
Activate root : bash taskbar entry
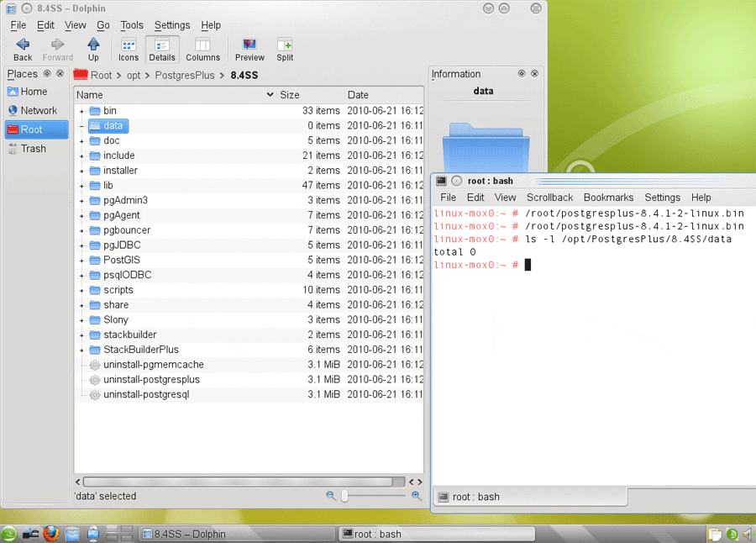[438, 534]
